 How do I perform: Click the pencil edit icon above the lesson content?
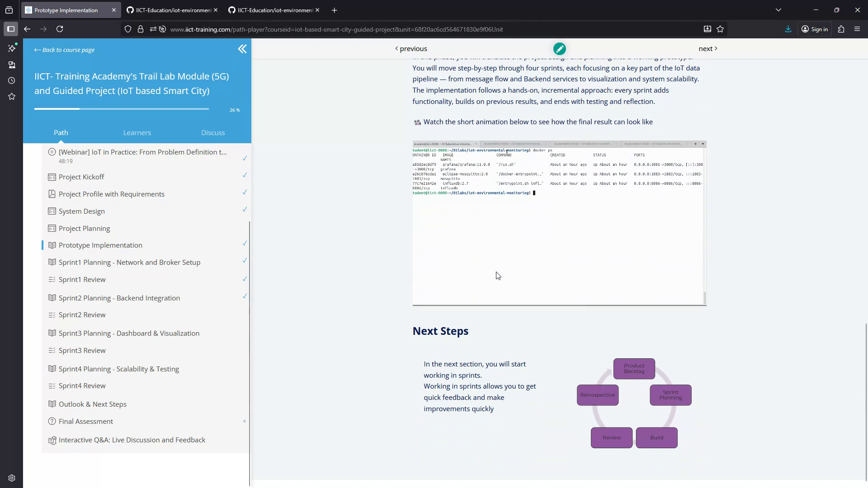point(560,48)
